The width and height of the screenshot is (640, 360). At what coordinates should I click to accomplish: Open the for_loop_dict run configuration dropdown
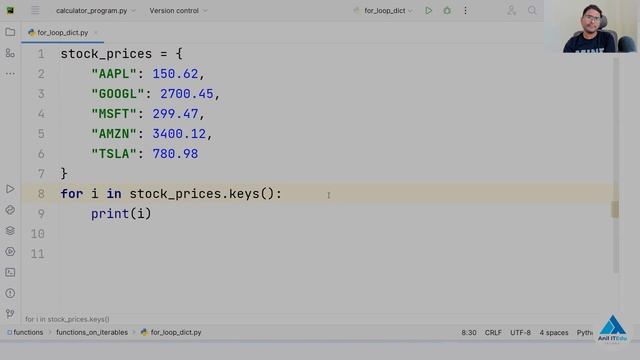click(384, 11)
